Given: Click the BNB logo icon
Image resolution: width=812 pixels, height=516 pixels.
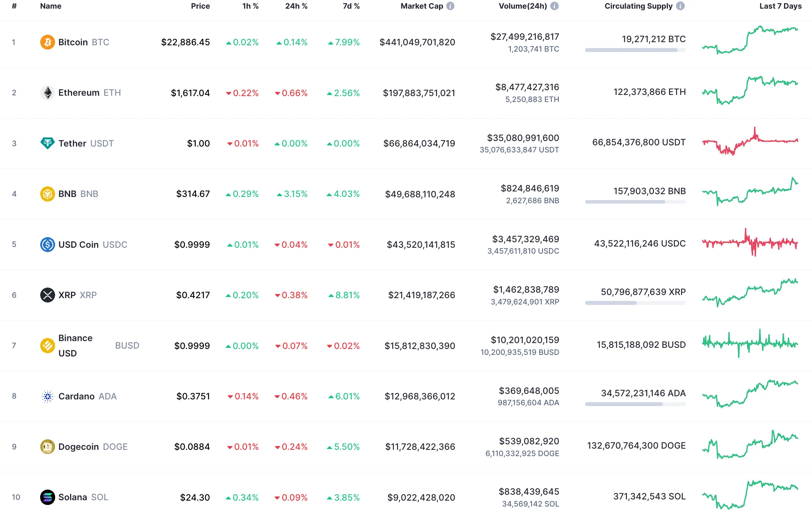Looking at the screenshot, I should click(x=47, y=194).
